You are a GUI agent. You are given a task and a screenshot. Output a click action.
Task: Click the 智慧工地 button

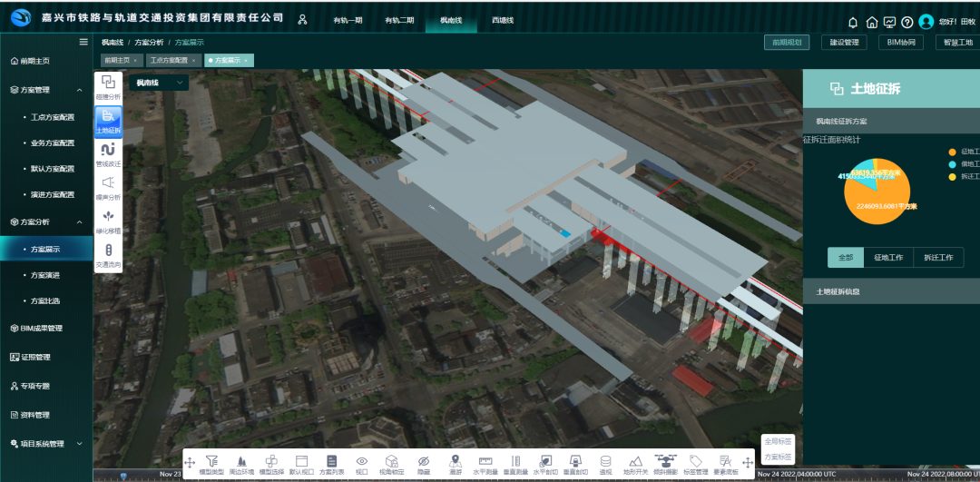tap(957, 42)
